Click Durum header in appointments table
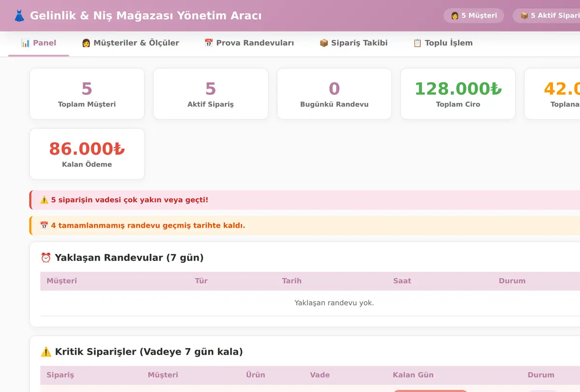The image size is (580, 392). tap(512, 281)
